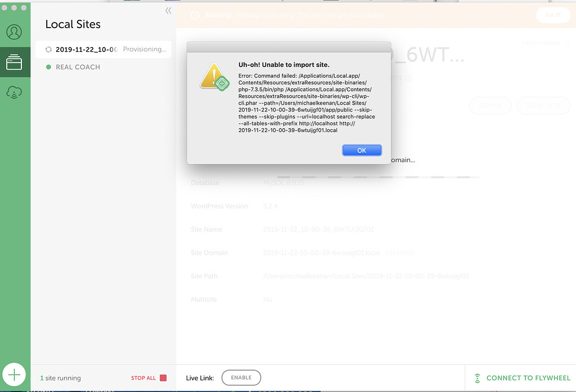Click the '1 site running' status text

[x=61, y=378]
